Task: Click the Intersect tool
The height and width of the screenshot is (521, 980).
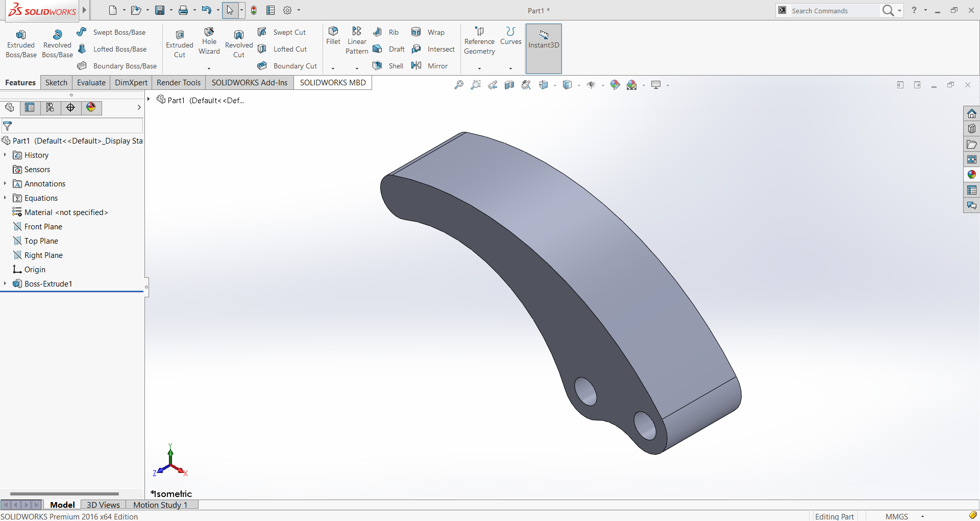Action: [433, 49]
